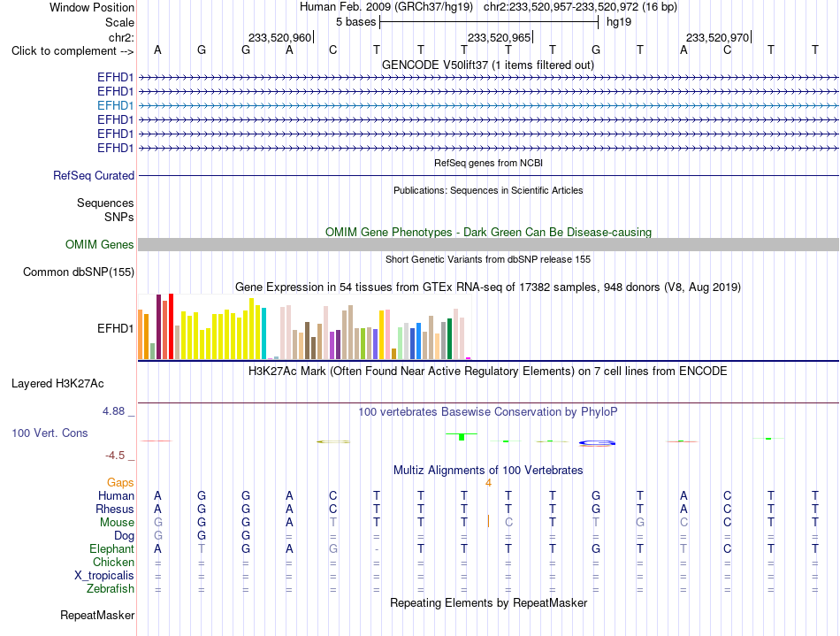840x636 pixels.
Task: Click the orange gap number 4
Action: point(488,483)
